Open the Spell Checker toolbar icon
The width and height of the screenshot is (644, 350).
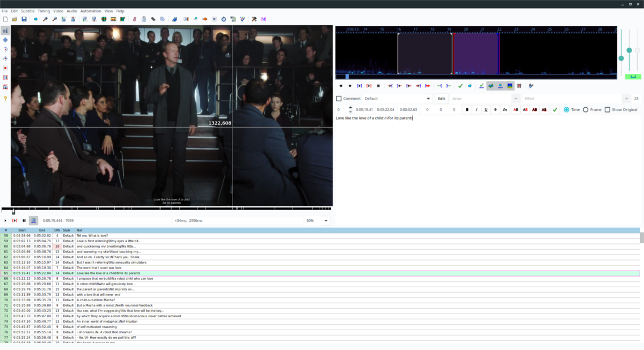[x=242, y=19]
